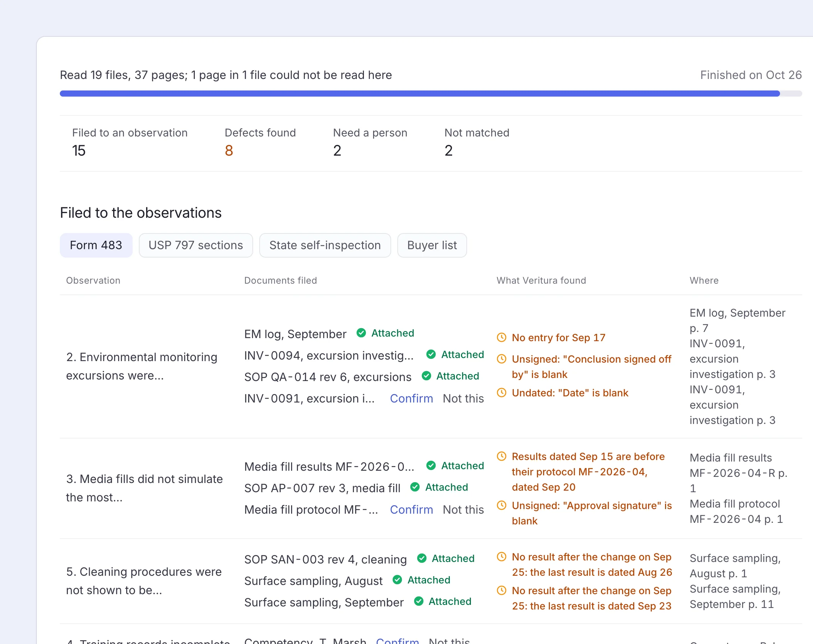The width and height of the screenshot is (813, 644).
Task: Click the check icon next to SOP QA-014 rev 6
Action: [426, 376]
